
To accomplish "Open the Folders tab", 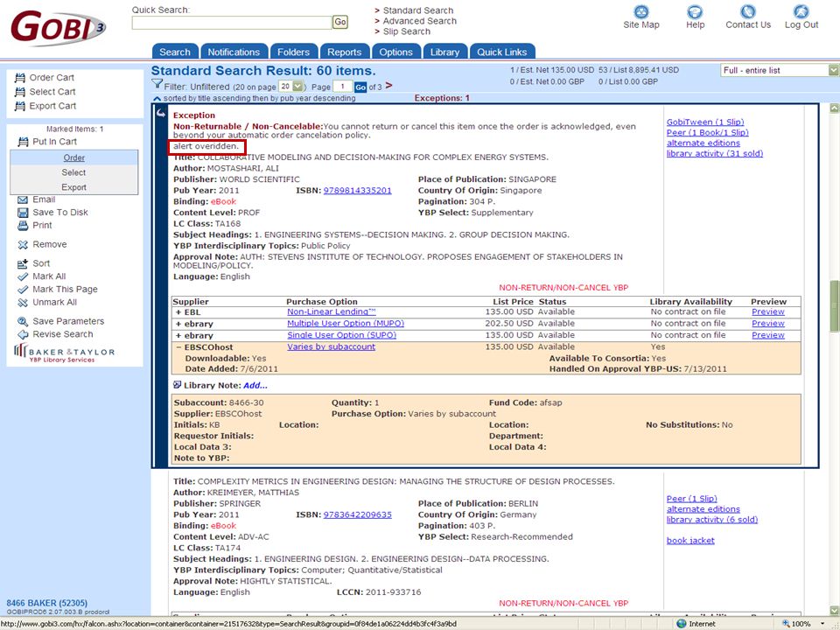I will coord(294,52).
